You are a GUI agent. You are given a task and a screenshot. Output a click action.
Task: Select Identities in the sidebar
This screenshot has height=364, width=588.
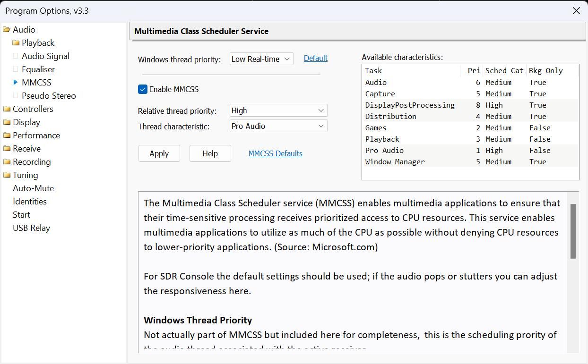pos(30,201)
